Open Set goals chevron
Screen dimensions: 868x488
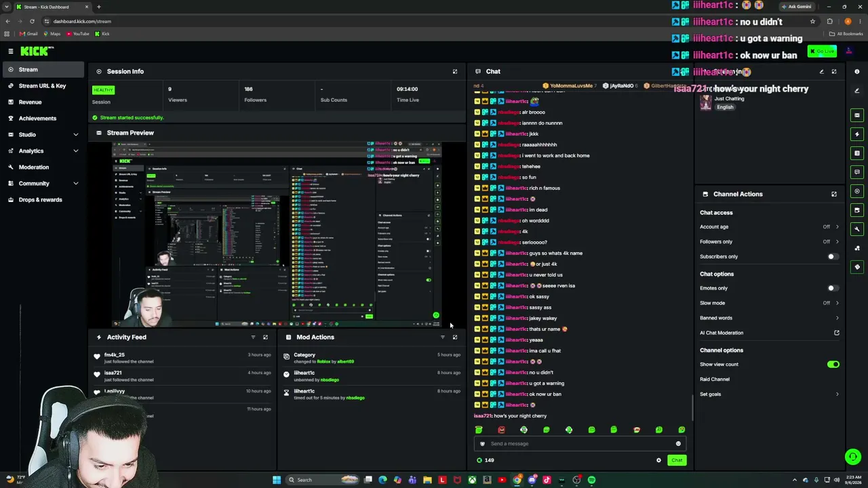tap(837, 394)
